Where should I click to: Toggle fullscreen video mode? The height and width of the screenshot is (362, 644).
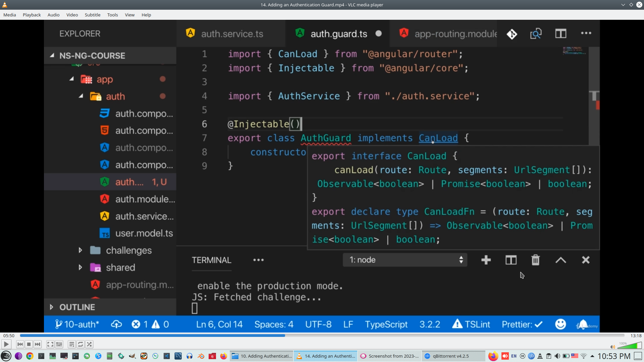(x=50, y=344)
